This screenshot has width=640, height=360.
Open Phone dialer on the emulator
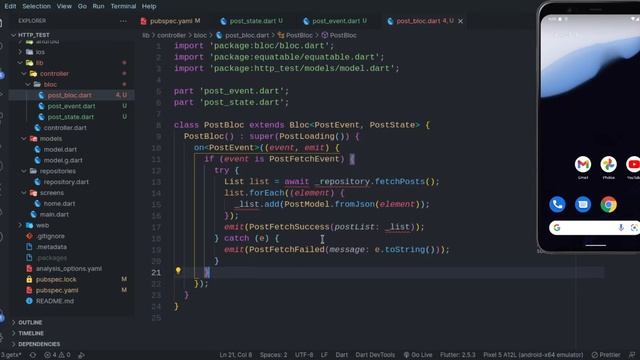coord(557,204)
